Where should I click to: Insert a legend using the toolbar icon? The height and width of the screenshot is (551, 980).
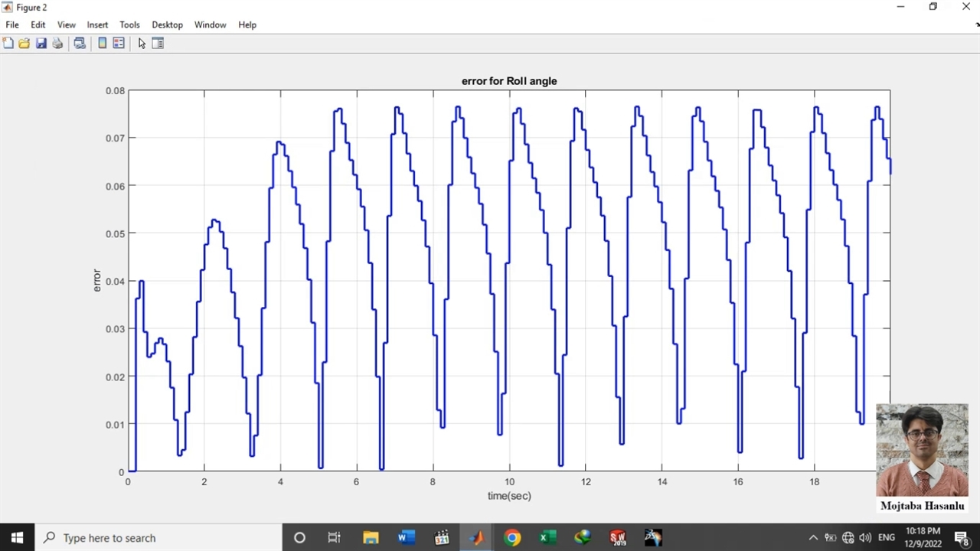coord(119,44)
